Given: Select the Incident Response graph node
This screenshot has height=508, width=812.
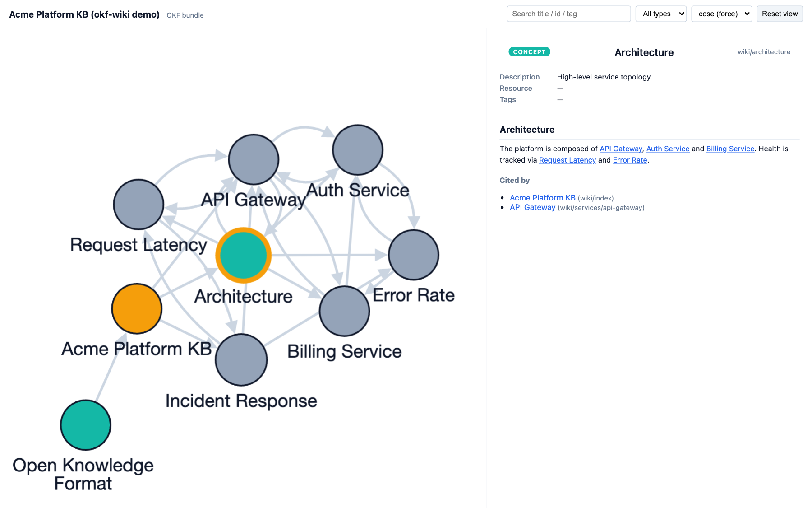Looking at the screenshot, I should click(x=241, y=360).
